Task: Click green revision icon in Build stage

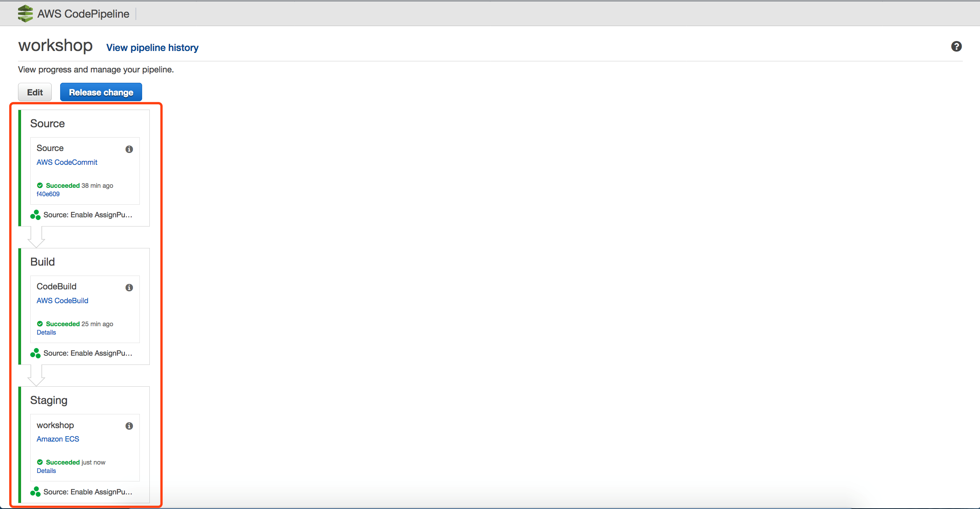Action: pos(35,353)
